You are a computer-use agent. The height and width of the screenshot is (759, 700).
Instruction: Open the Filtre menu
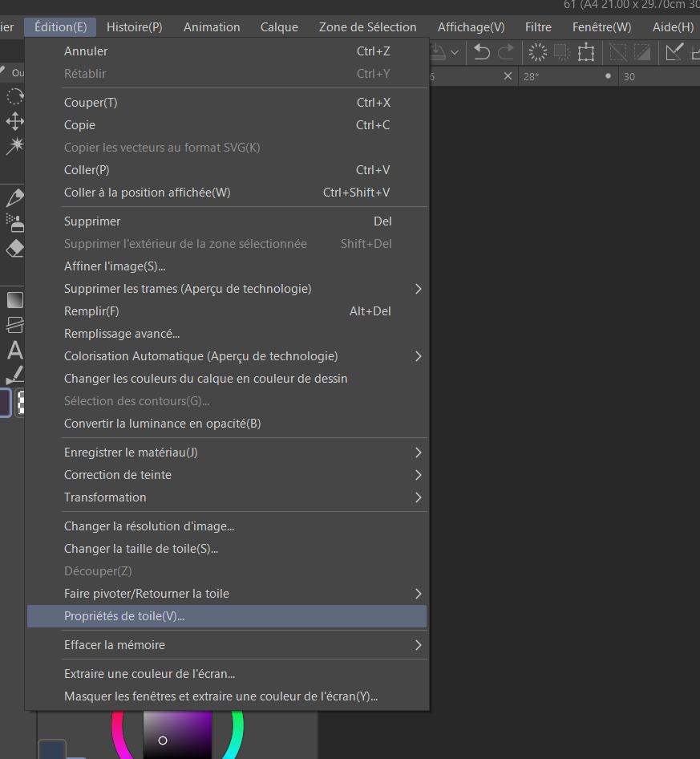[538, 27]
